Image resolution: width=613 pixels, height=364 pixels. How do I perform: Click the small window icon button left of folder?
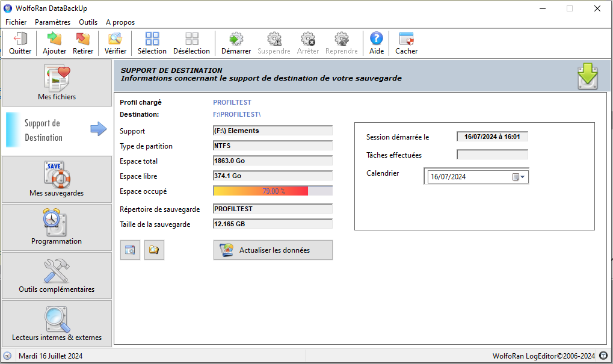click(130, 250)
